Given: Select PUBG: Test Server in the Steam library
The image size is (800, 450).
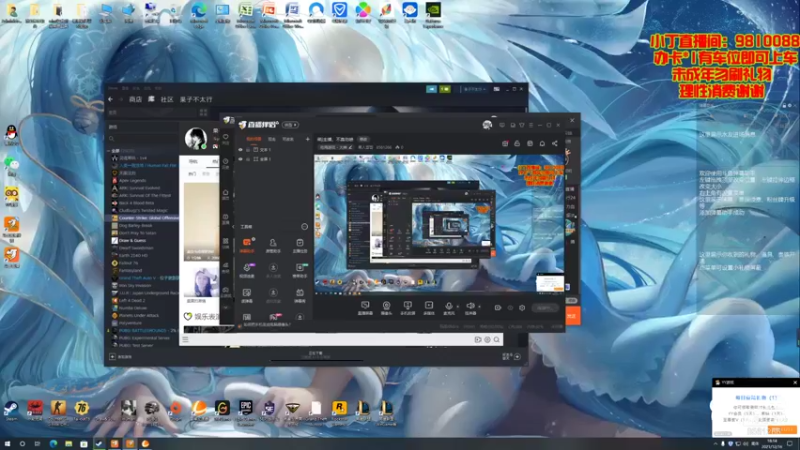Looking at the screenshot, I should [136, 345].
